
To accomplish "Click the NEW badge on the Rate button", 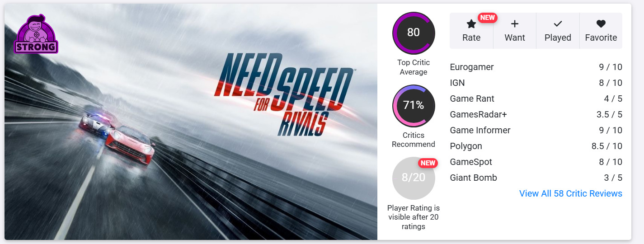I will coord(488,18).
